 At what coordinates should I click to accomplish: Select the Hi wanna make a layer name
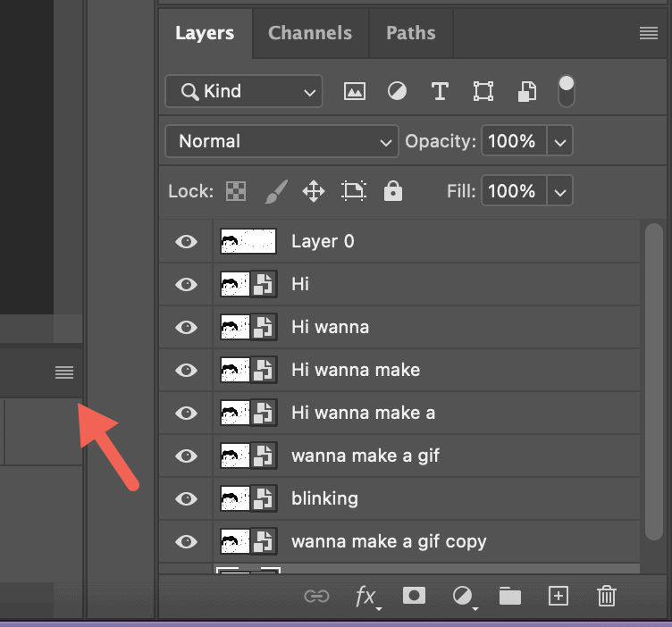click(364, 413)
